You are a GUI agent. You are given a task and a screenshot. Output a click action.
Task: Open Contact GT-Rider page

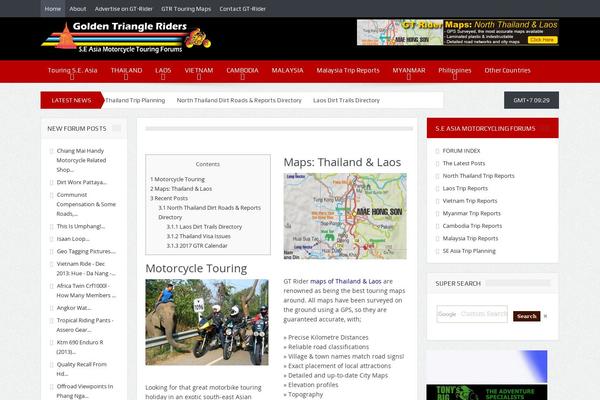[243, 8]
